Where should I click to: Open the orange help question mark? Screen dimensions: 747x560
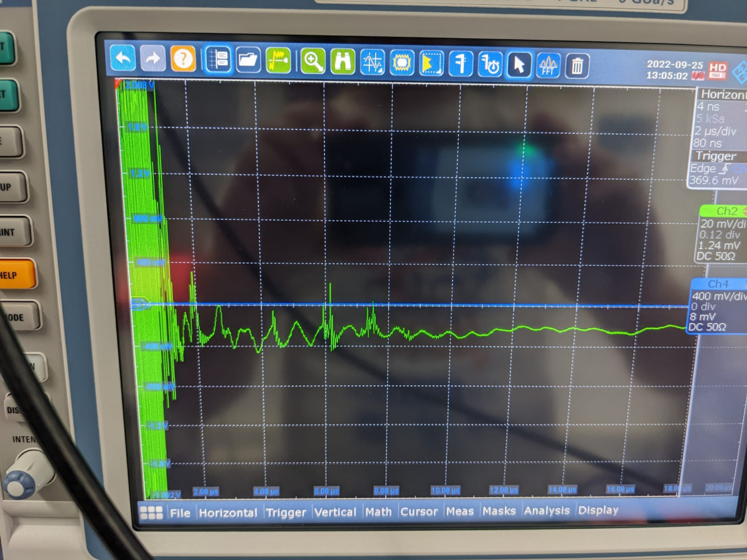click(183, 60)
